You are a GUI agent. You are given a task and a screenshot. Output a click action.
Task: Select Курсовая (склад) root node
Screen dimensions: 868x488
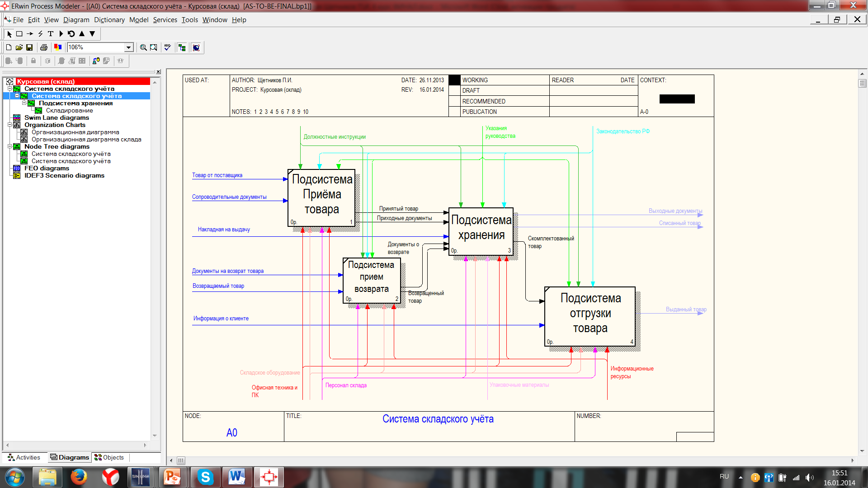point(46,82)
